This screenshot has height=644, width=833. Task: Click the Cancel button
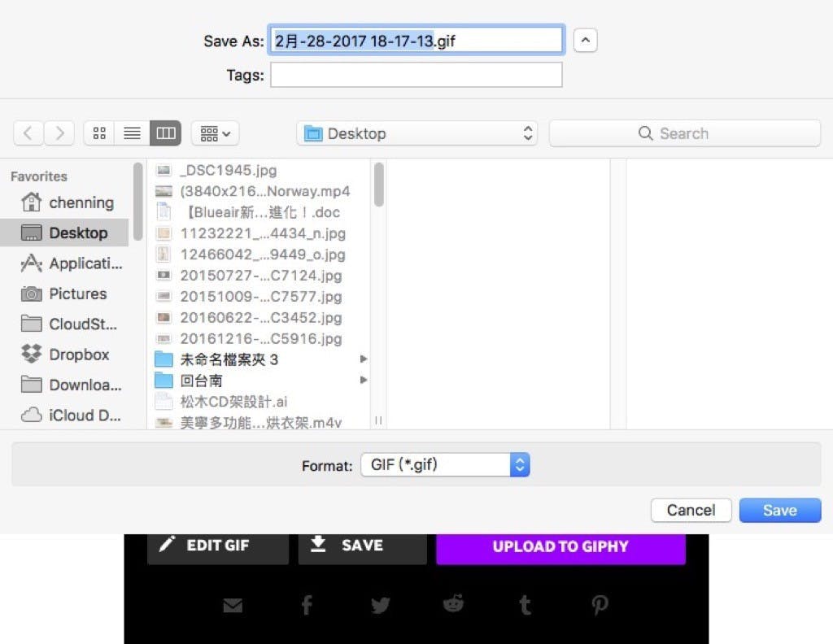tap(691, 510)
